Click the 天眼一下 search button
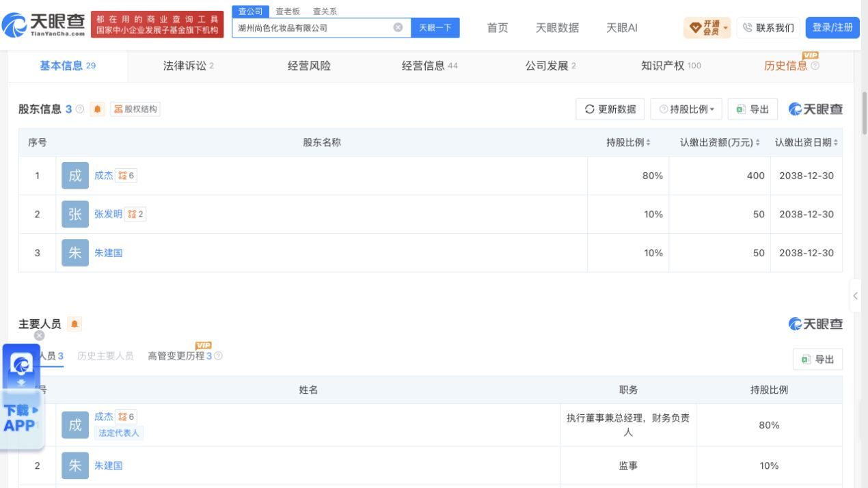The image size is (868, 488). click(x=435, y=28)
